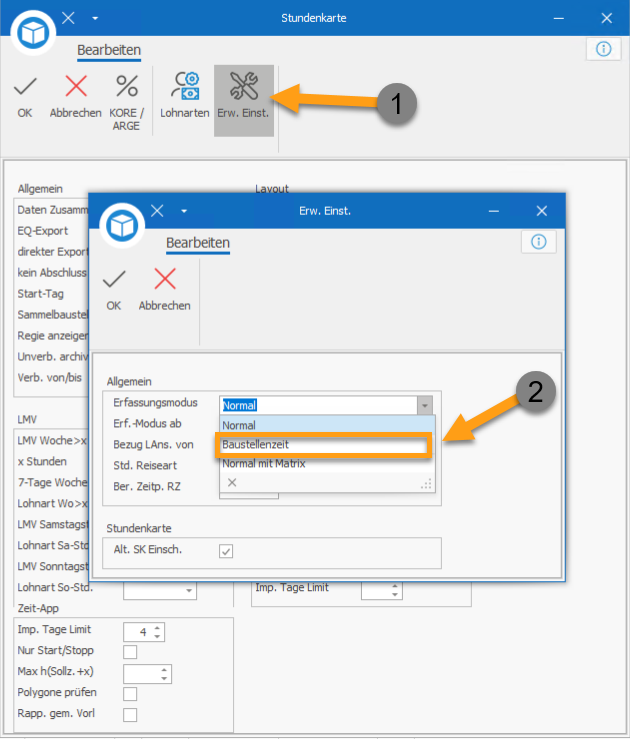Click the Erw. Einst. tools icon
This screenshot has width=630, height=739.
(244, 87)
